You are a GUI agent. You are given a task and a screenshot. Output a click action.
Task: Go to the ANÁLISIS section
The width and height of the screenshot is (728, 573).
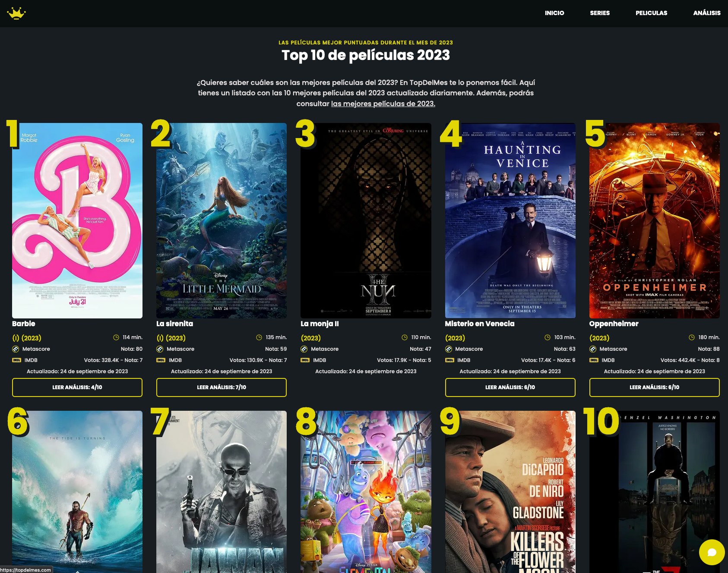click(707, 13)
